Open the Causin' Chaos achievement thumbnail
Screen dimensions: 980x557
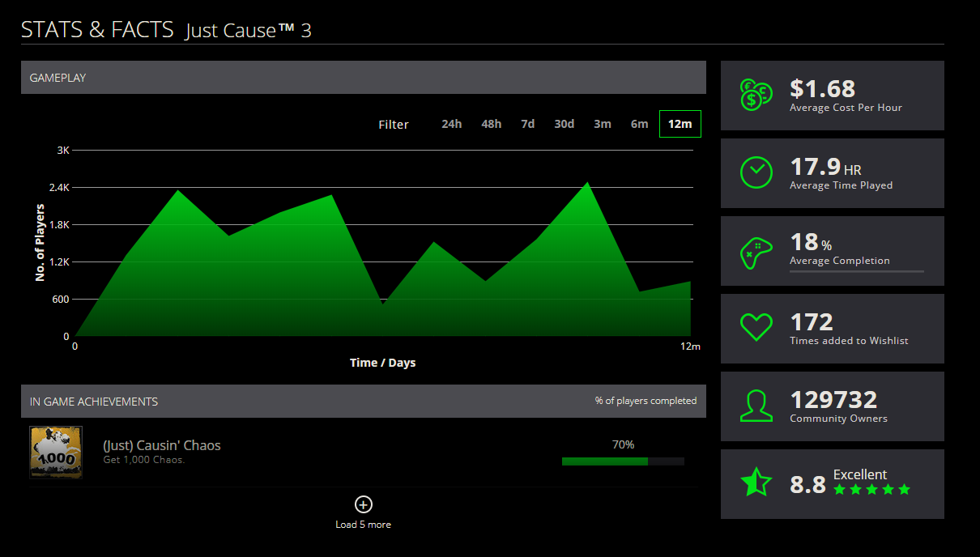(56, 453)
